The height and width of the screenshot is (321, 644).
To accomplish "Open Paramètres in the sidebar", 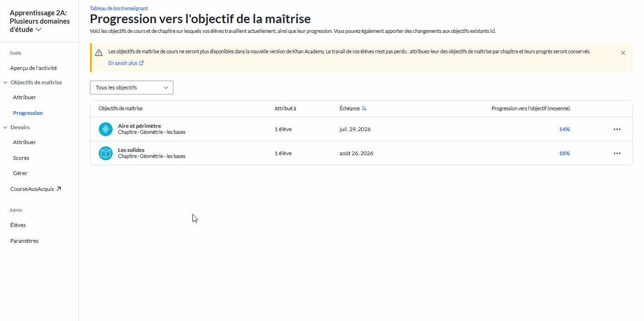I will 24,241.
